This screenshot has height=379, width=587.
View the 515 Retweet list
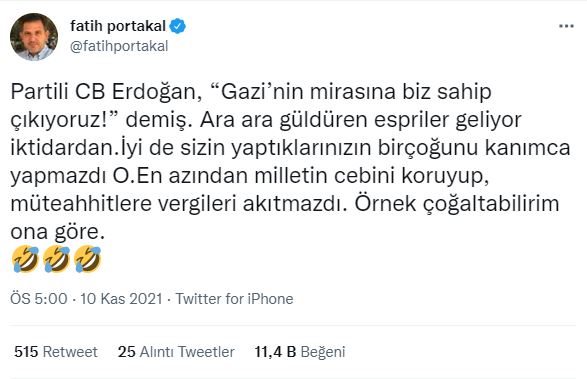(x=56, y=352)
